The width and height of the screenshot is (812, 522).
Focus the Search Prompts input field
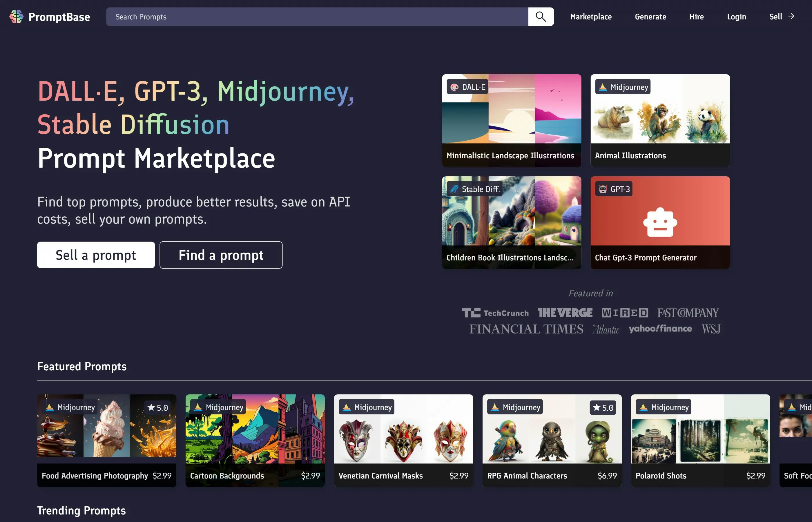pyautogui.click(x=317, y=17)
